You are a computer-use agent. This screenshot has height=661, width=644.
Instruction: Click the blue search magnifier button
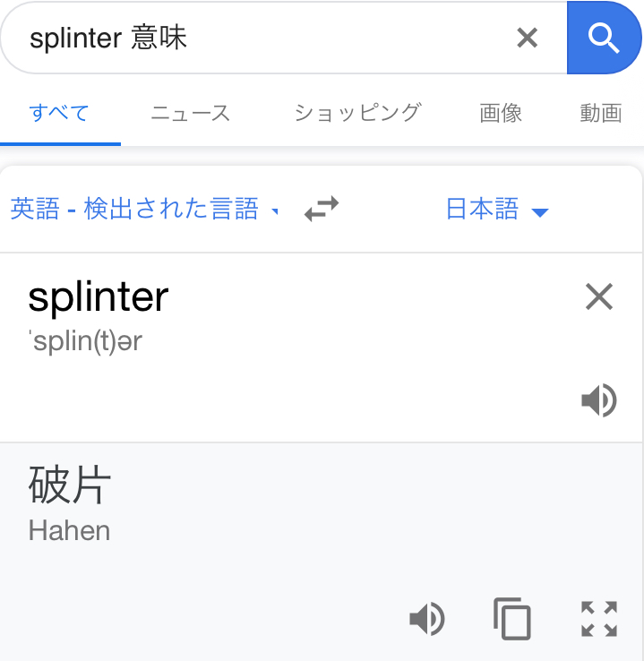(x=605, y=38)
